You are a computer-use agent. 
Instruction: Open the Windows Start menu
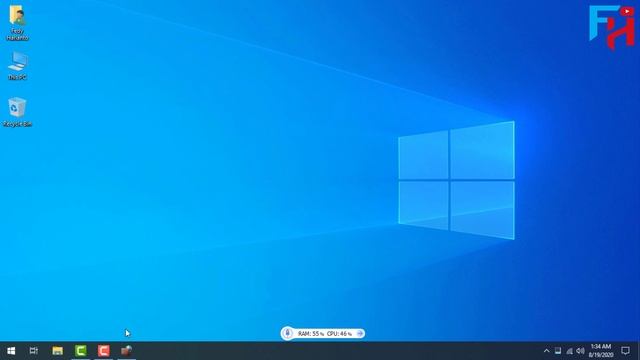(11, 351)
